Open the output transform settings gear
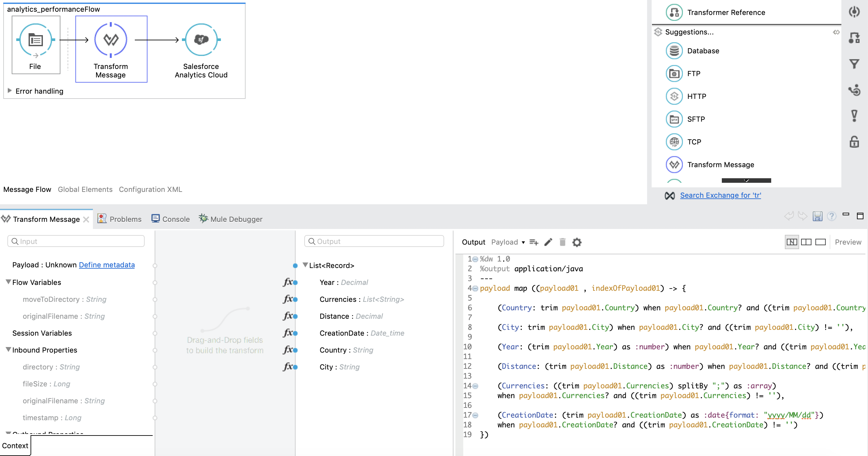 click(577, 242)
